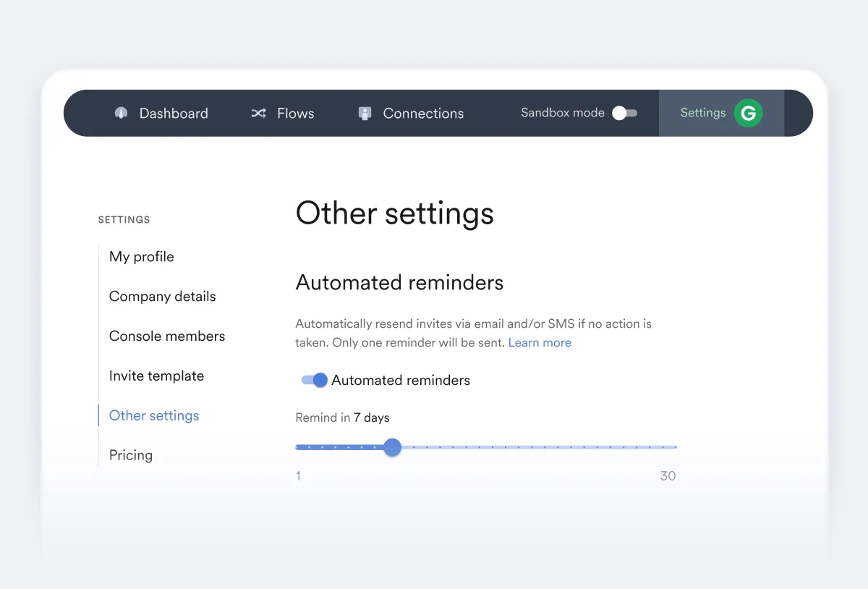
Task: Click the Flows shuffle arrows icon
Action: coord(258,113)
